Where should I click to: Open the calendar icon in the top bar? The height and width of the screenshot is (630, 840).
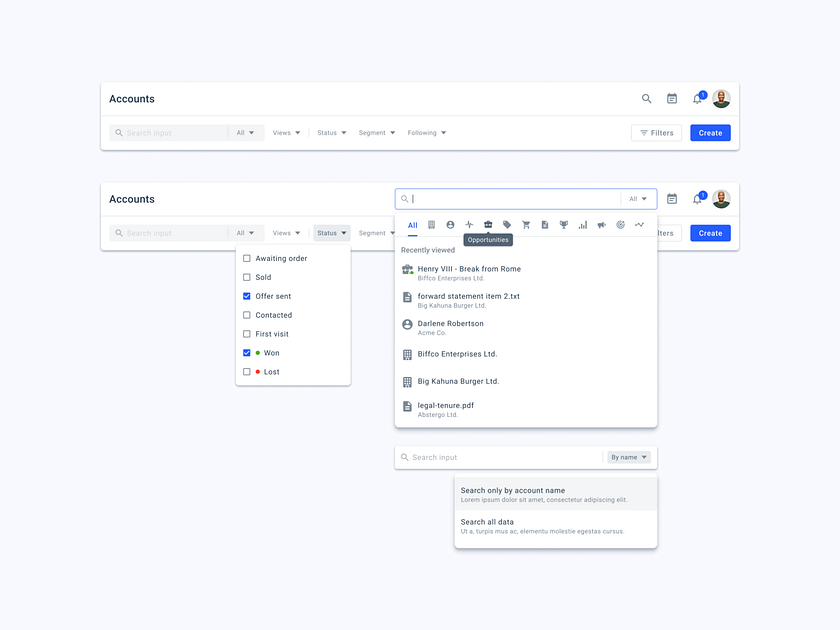(673, 99)
